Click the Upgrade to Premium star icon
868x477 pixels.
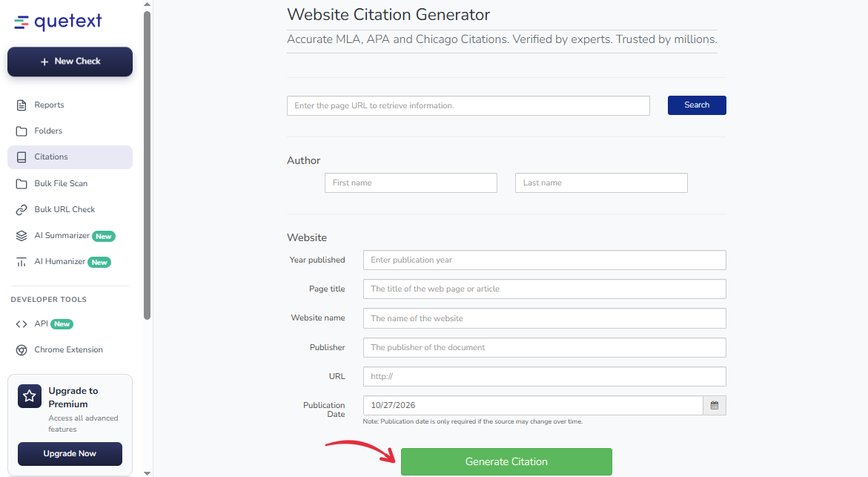30,396
